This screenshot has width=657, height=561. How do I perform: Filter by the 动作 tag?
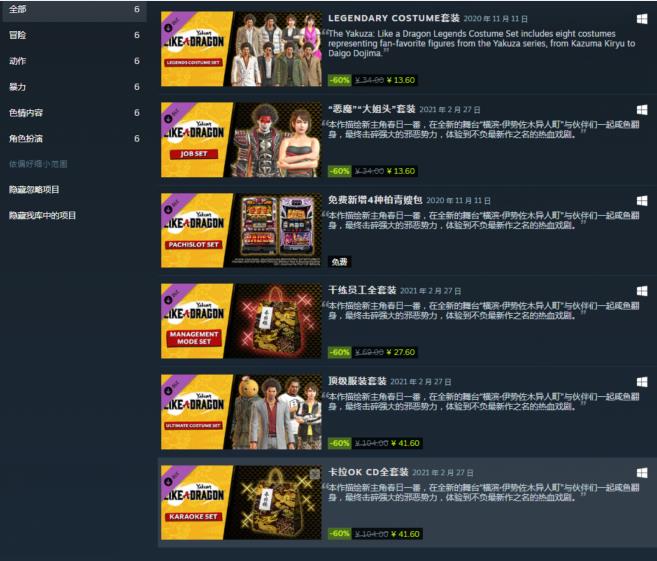click(x=74, y=61)
